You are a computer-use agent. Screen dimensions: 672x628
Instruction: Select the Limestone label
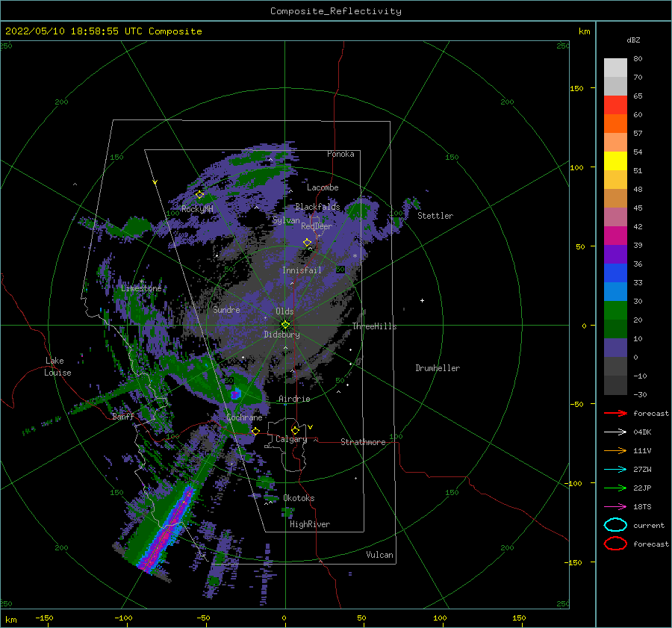[x=141, y=288]
